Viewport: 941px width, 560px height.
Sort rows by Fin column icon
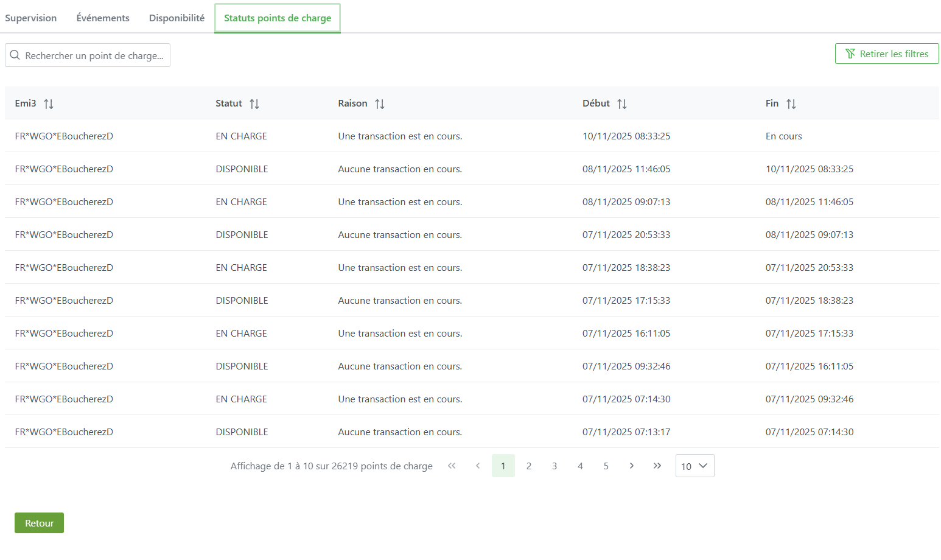click(x=791, y=104)
